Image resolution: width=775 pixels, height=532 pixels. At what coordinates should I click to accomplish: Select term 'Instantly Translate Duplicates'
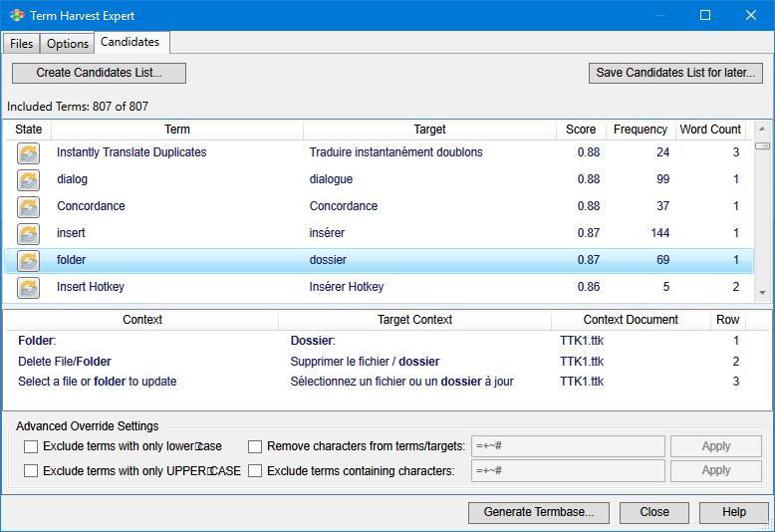(131, 152)
